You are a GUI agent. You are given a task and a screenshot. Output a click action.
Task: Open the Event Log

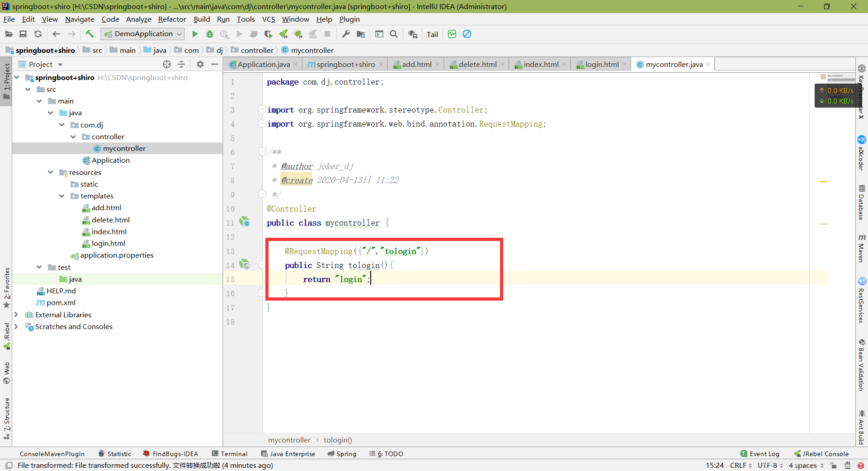(x=759, y=454)
